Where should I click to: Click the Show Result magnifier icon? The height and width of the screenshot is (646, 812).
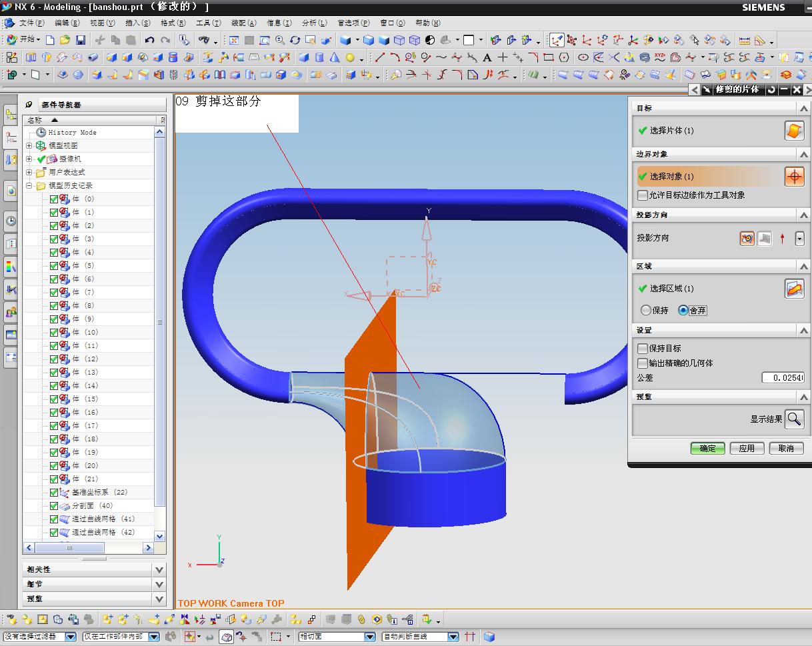(794, 419)
